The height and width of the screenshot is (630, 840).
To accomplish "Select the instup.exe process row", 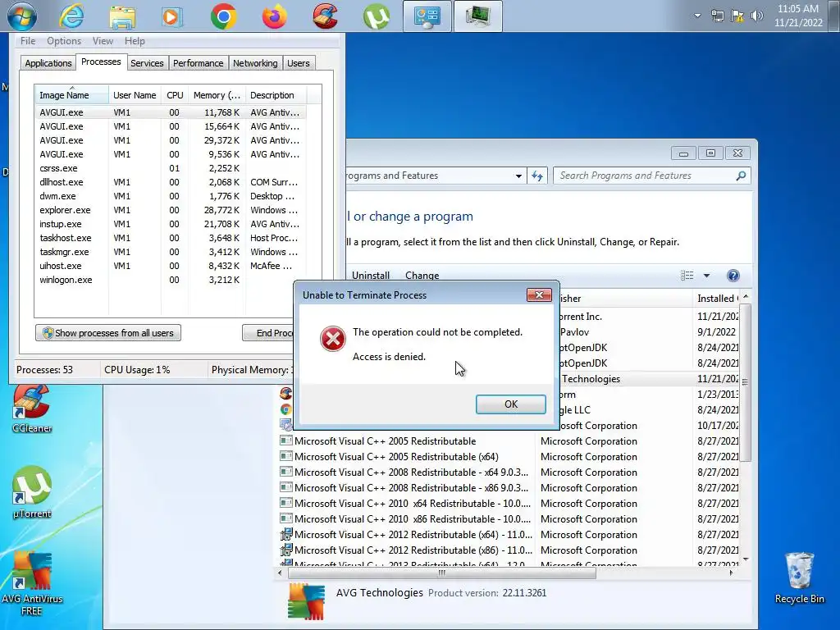I will 171,224.
